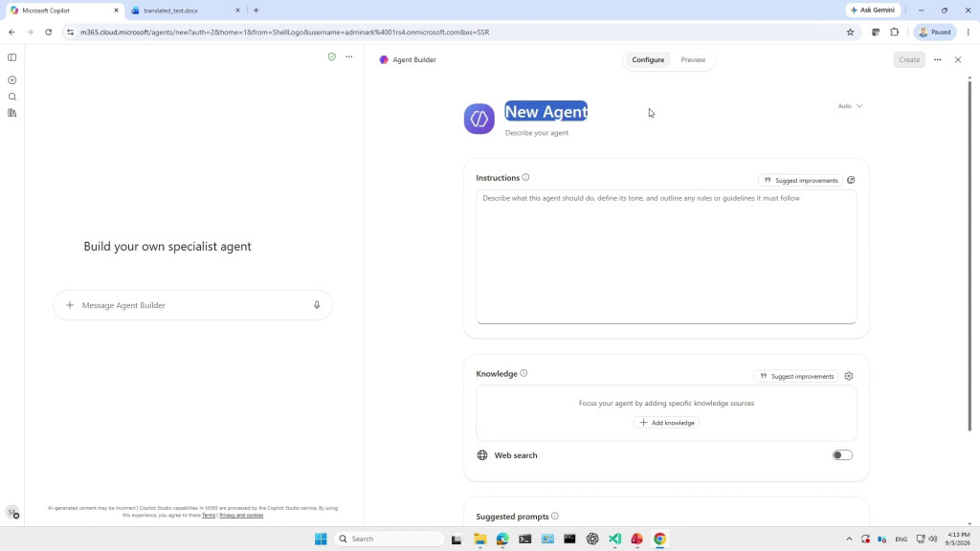980x551 pixels.
Task: Open a new browser tab
Action: point(256,11)
